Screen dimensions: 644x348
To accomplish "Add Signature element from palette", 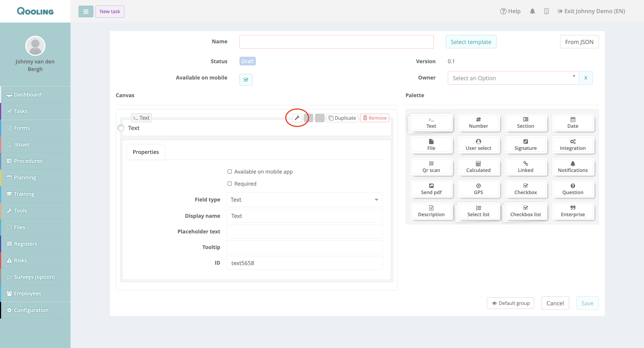I will coord(525,145).
